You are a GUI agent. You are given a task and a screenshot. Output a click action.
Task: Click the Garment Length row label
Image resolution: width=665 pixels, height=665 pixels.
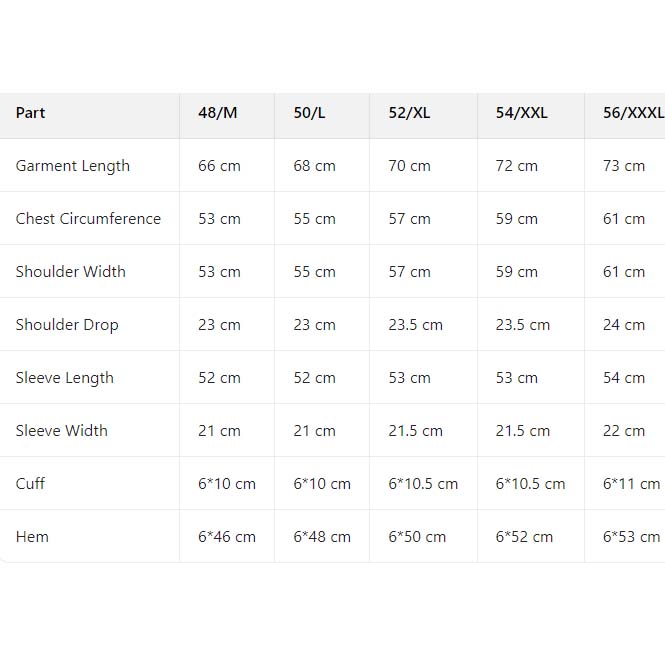click(x=73, y=166)
